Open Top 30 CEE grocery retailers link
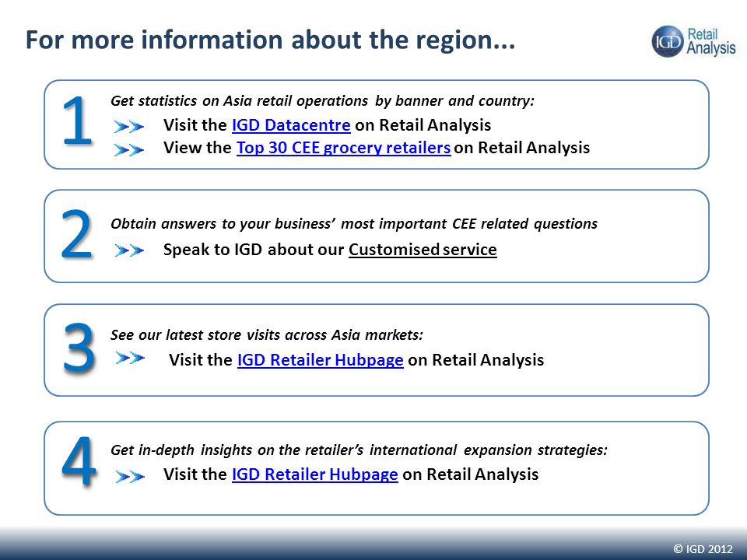Image resolution: width=747 pixels, height=560 pixels. 343,148
